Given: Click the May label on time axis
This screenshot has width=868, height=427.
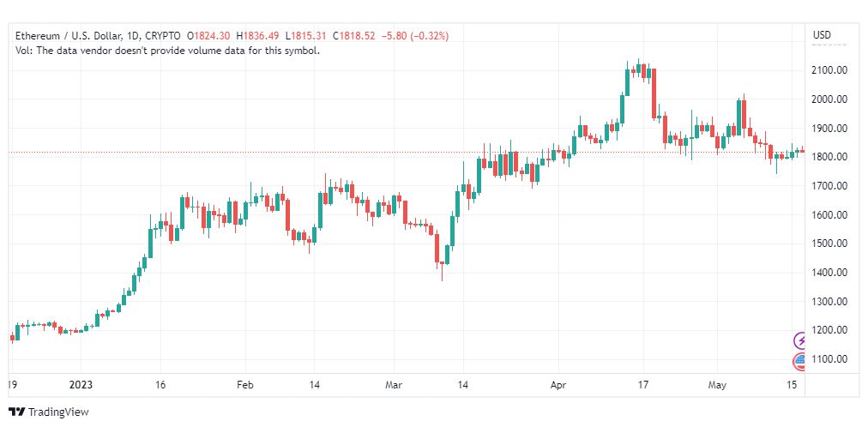Looking at the screenshot, I should point(717,385).
